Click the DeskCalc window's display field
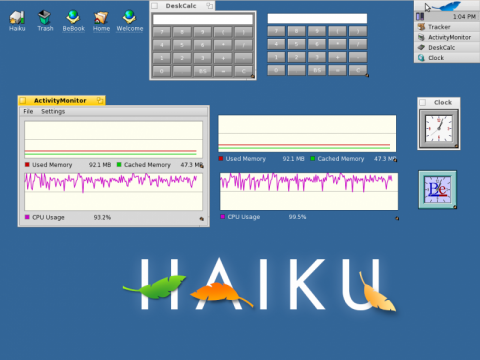480x360 pixels. point(203,19)
